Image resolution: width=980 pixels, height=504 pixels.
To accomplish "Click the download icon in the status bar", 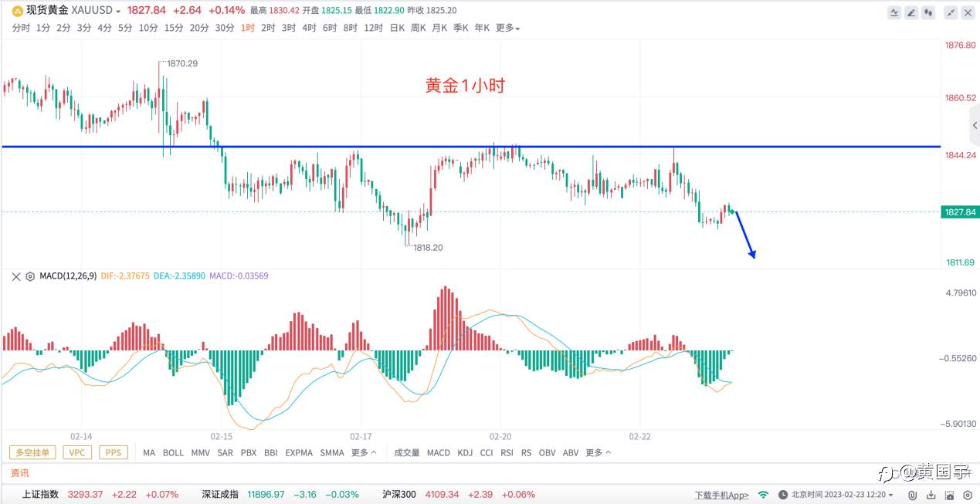I will [931, 495].
